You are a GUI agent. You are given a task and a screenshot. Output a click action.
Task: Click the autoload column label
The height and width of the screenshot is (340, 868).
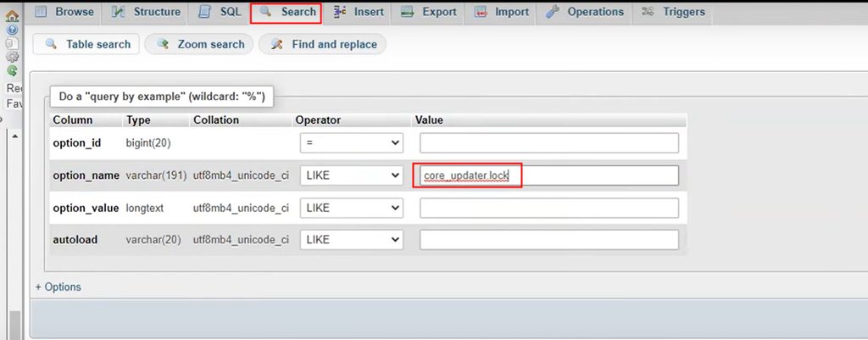(x=75, y=240)
